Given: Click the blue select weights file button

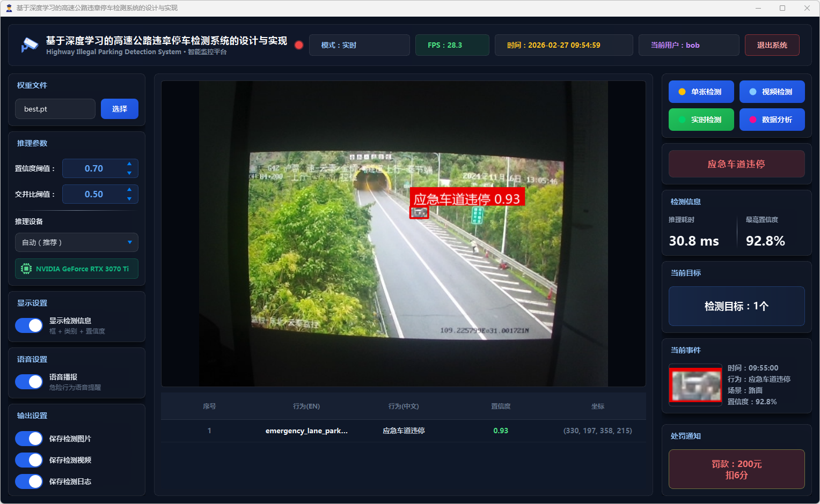Looking at the screenshot, I should point(120,109).
